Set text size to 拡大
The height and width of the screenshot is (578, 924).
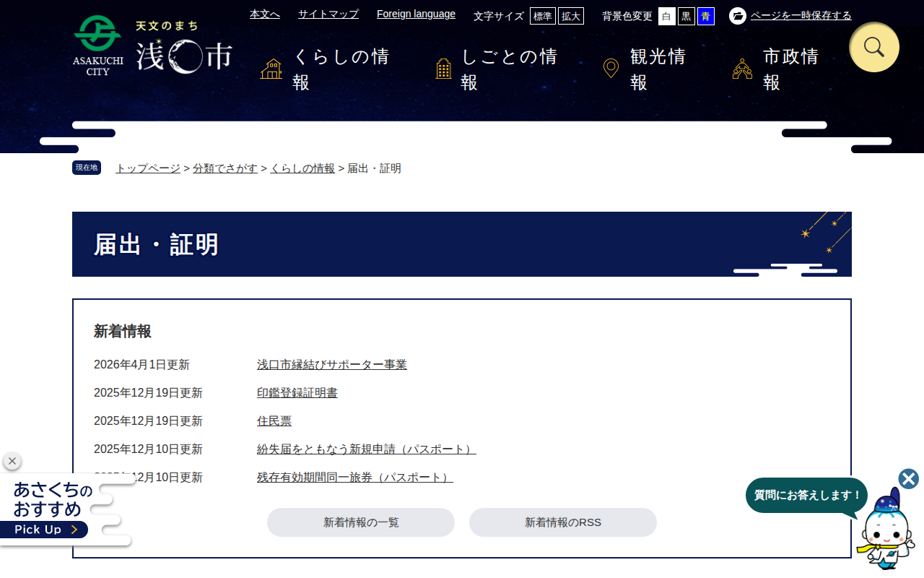pyautogui.click(x=571, y=16)
